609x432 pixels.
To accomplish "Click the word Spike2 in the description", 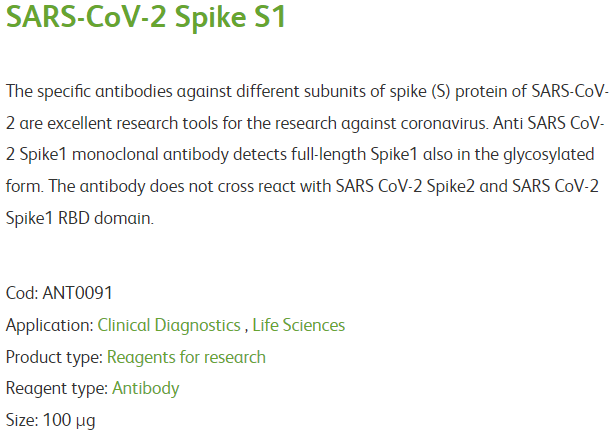I will coord(451,187).
